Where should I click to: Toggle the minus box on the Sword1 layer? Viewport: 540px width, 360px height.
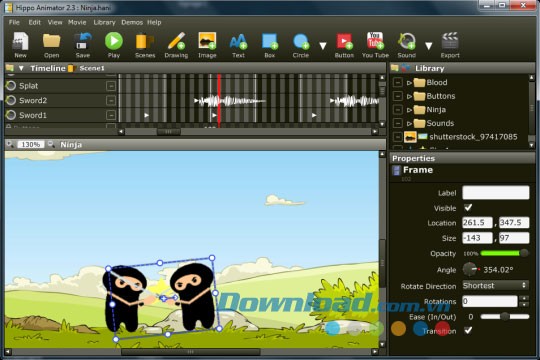[x=111, y=115]
